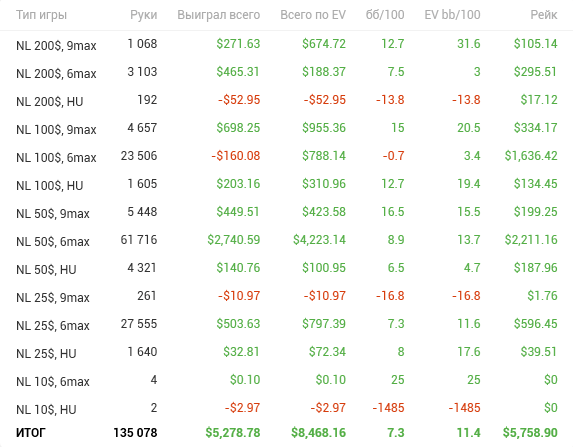Click the ИТОГ totals row label
The image size is (573, 447).
pos(31,433)
